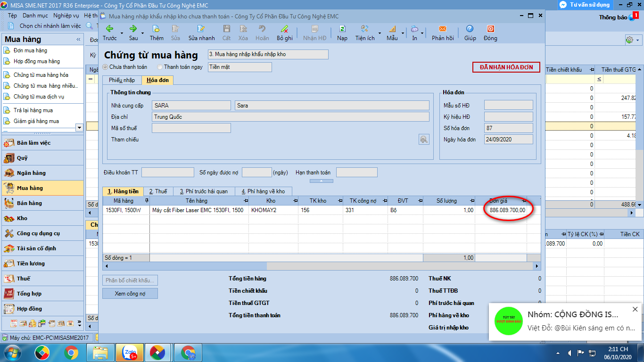Open Ngân hàng bank module
The height and width of the screenshot is (362, 644).
click(x=42, y=173)
